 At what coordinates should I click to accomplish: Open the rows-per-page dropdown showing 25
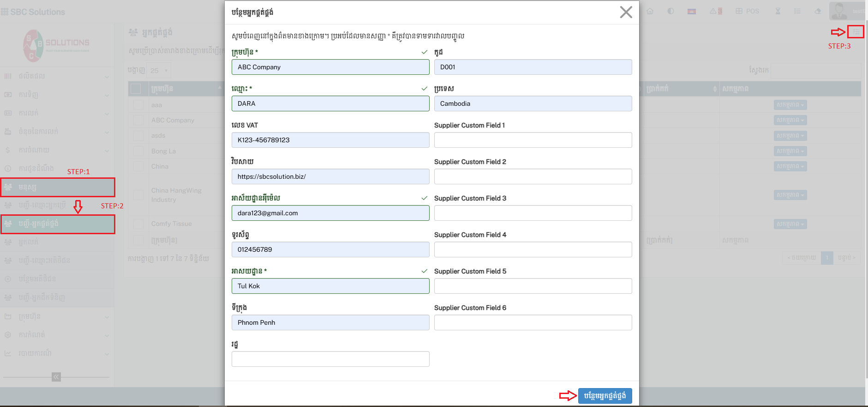pyautogui.click(x=159, y=71)
